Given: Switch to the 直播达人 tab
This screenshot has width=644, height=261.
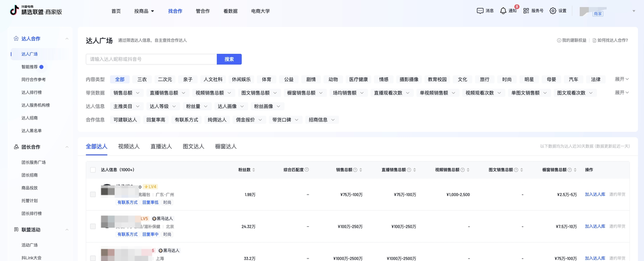Looking at the screenshot, I should 161,146.
